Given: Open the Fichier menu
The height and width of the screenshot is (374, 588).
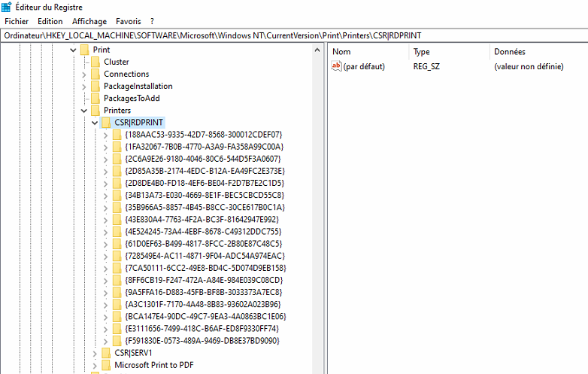Looking at the screenshot, I should click(x=16, y=21).
